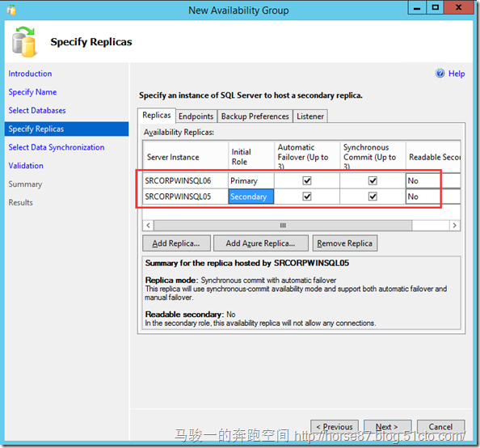Click the horizontal scrollbar right arrow

[x=455, y=226]
